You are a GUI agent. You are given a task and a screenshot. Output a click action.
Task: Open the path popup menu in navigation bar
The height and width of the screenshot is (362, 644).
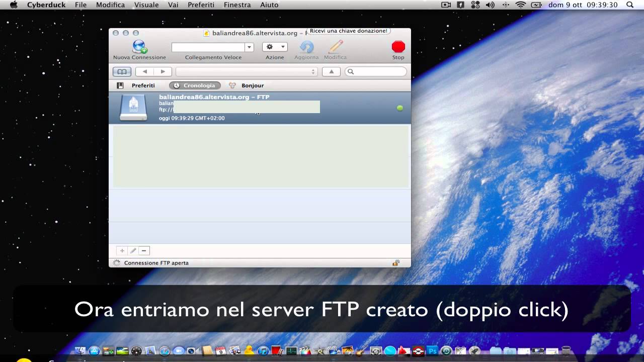247,72
